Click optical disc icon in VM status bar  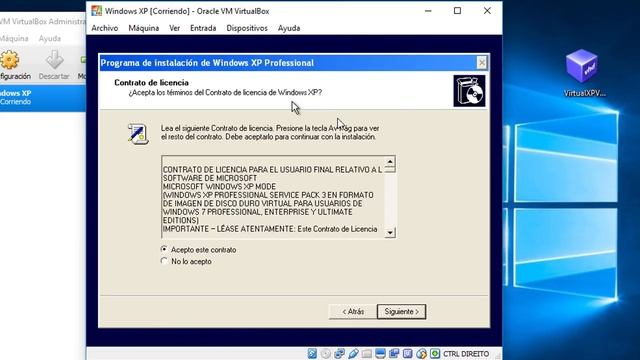[326, 353]
